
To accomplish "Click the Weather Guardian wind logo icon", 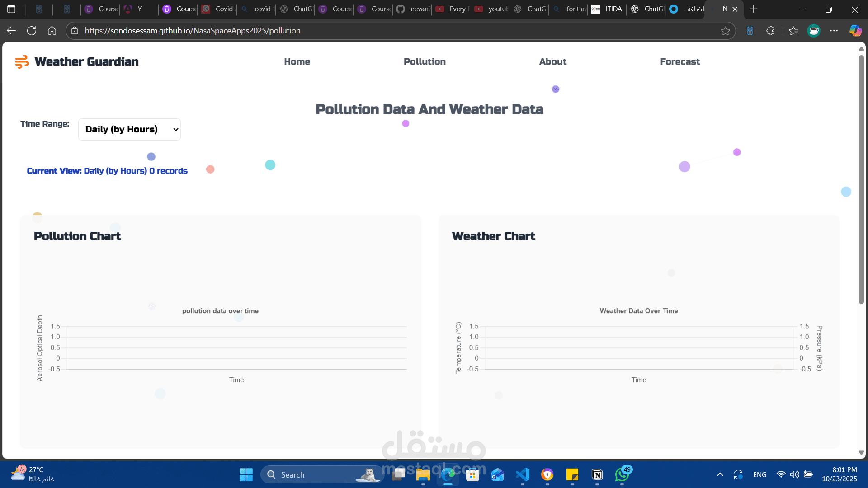I will click(x=22, y=62).
